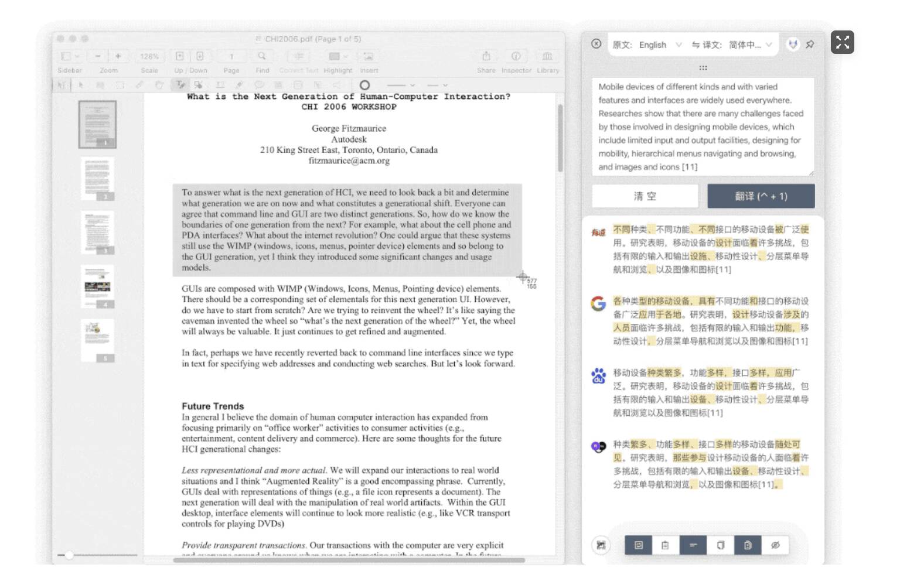Screen dimensions: 900x588
Task: Select the comment bubble annotation tool
Action: 259,85
